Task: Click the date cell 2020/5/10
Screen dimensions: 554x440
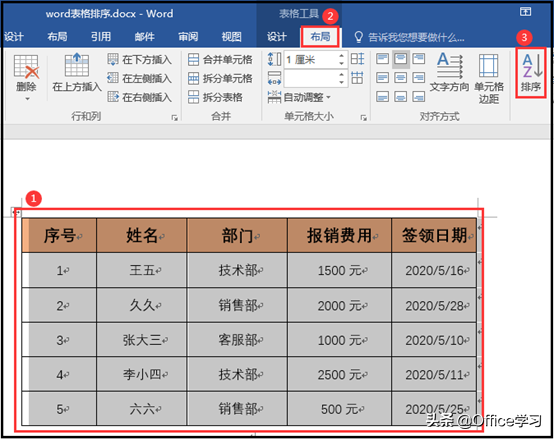Action: pyautogui.click(x=434, y=339)
